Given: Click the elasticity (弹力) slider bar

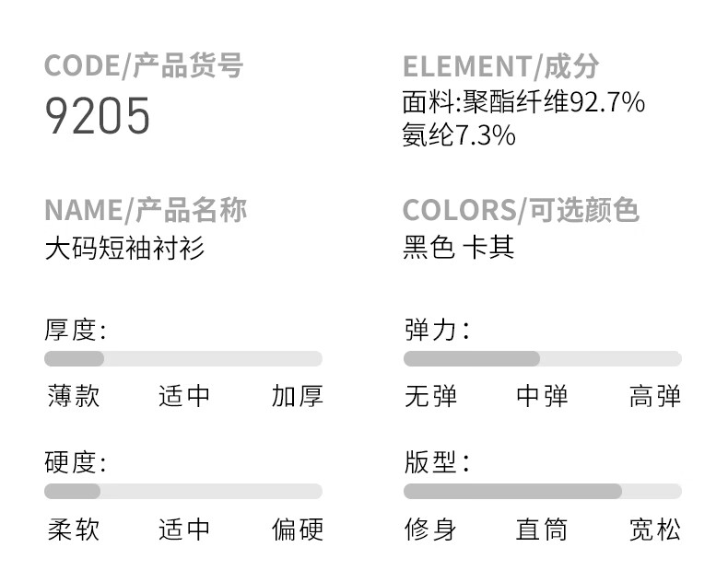Looking at the screenshot, I should (x=542, y=358).
